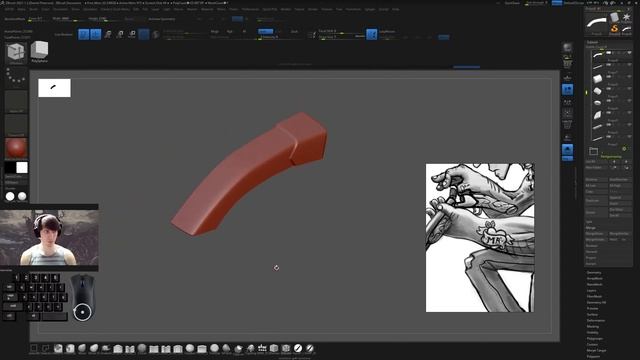Pick the white secondary color swatch
This screenshot has width=640, height=360.
[x=22, y=167]
